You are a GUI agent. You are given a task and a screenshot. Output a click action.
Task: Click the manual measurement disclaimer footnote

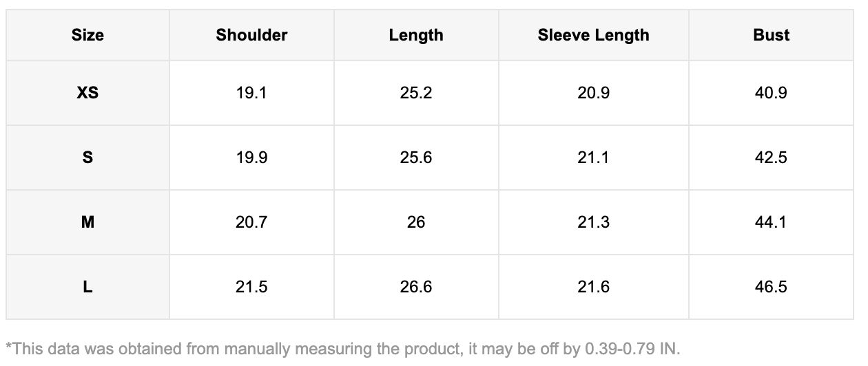click(343, 348)
